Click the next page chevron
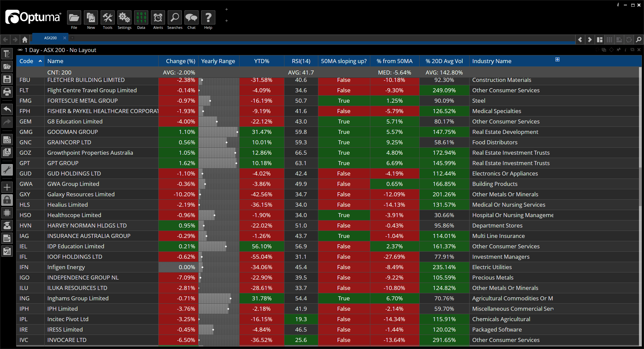Image resolution: width=644 pixels, height=349 pixels. click(x=590, y=40)
